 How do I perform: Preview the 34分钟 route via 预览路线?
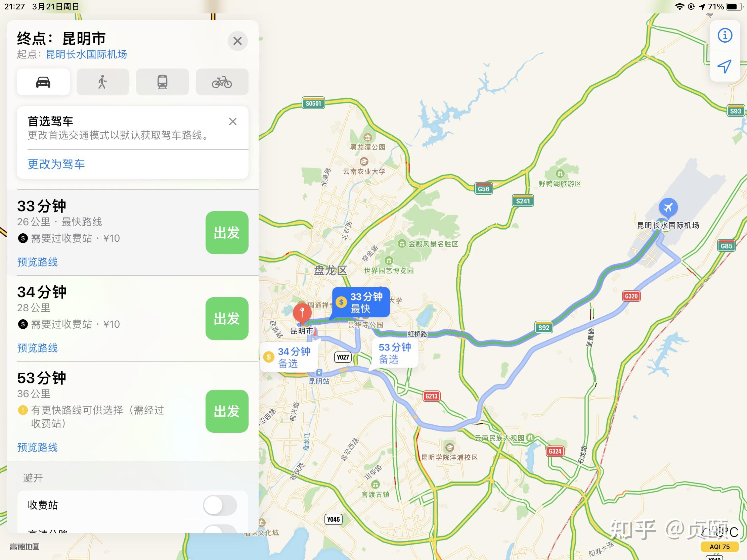tap(38, 348)
